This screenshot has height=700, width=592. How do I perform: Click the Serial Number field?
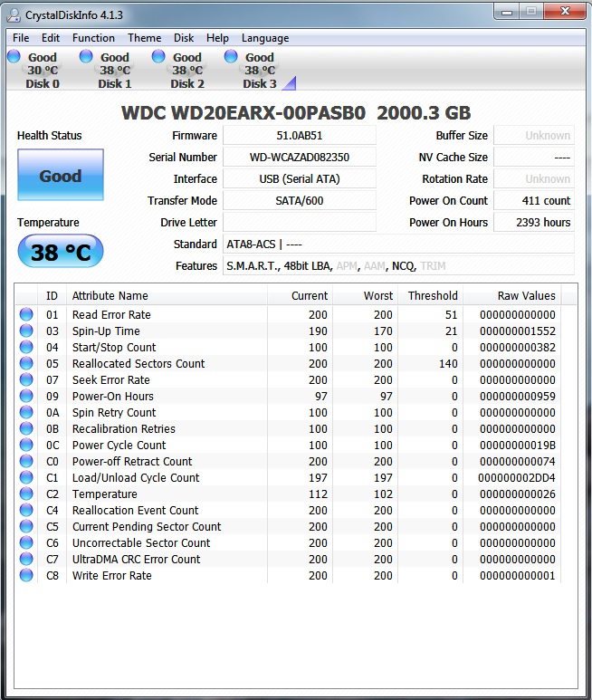[x=300, y=158]
